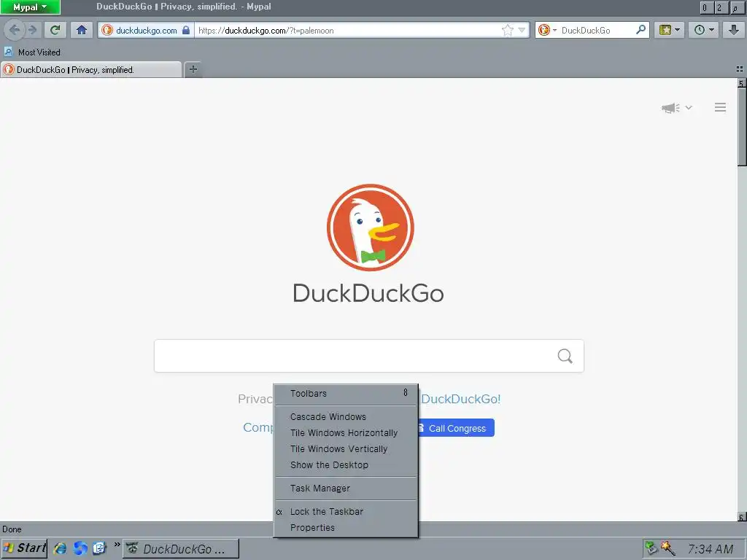Open the Start menu
The width and height of the screenshot is (747, 560).
(x=24, y=548)
